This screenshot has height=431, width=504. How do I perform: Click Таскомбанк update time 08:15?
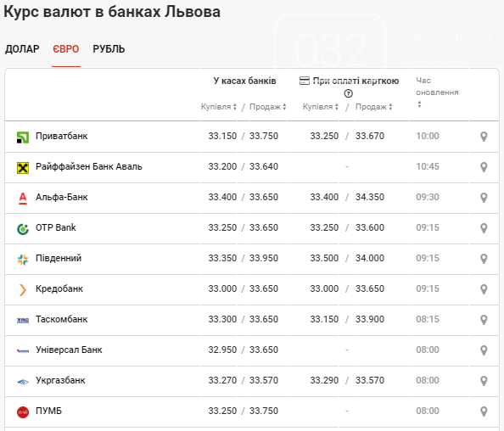(x=428, y=320)
